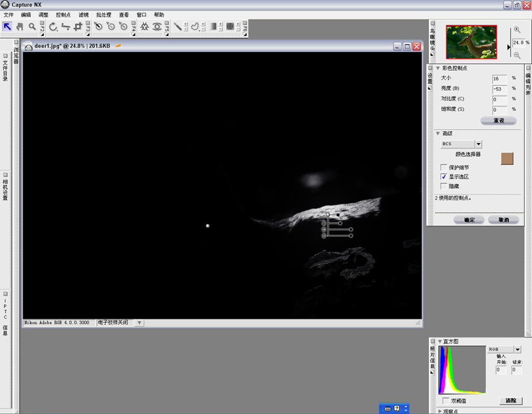Select the Gradient selection tool
This screenshot has width=532, height=414.
tap(213, 27)
